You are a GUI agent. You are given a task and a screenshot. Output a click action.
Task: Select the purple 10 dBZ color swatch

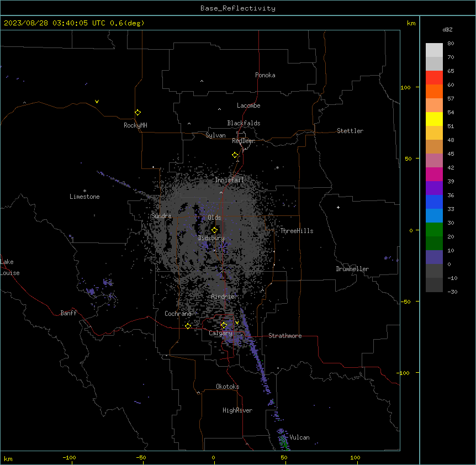434,257
